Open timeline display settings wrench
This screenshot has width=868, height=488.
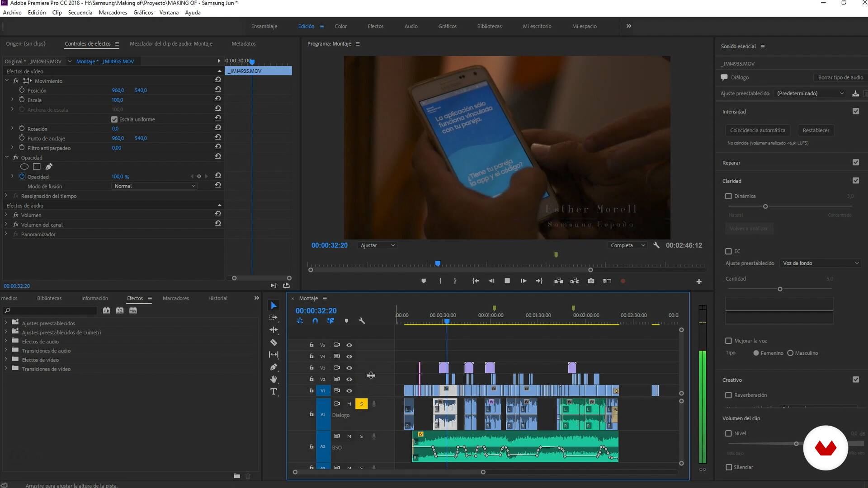[x=362, y=321]
